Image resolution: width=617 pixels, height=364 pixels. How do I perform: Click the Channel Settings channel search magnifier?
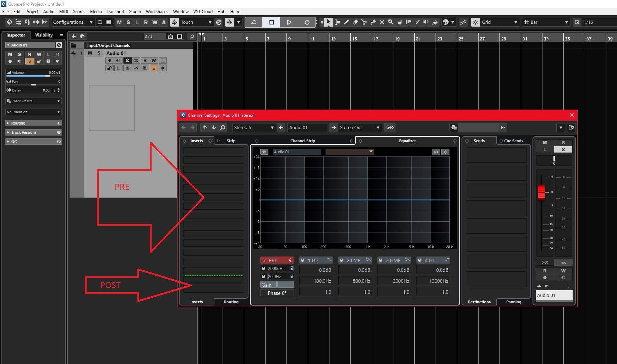pyautogui.click(x=223, y=127)
